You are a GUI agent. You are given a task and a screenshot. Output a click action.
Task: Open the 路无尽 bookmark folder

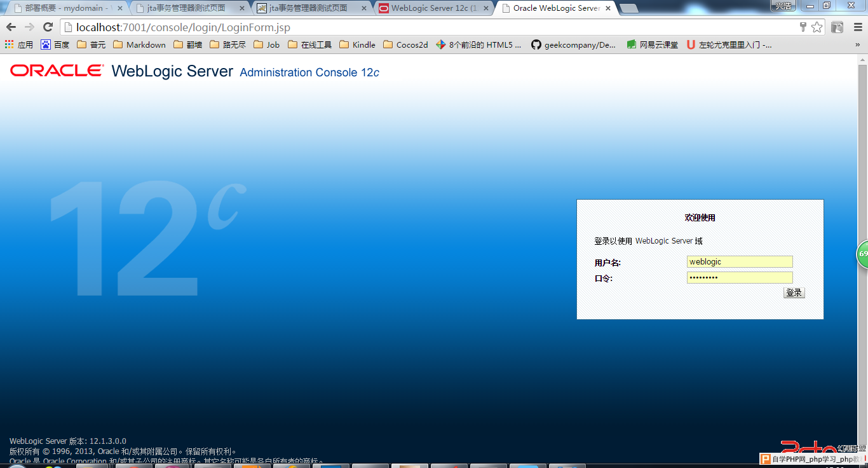[227, 45]
